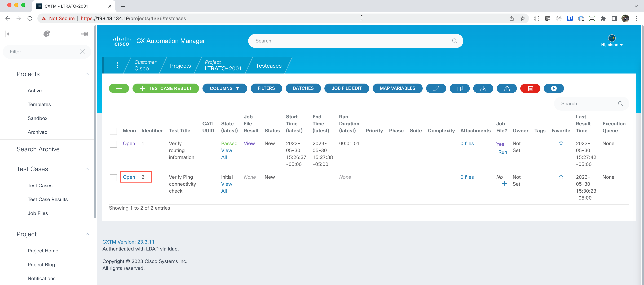Open the COLUMNS dropdown

[225, 88]
